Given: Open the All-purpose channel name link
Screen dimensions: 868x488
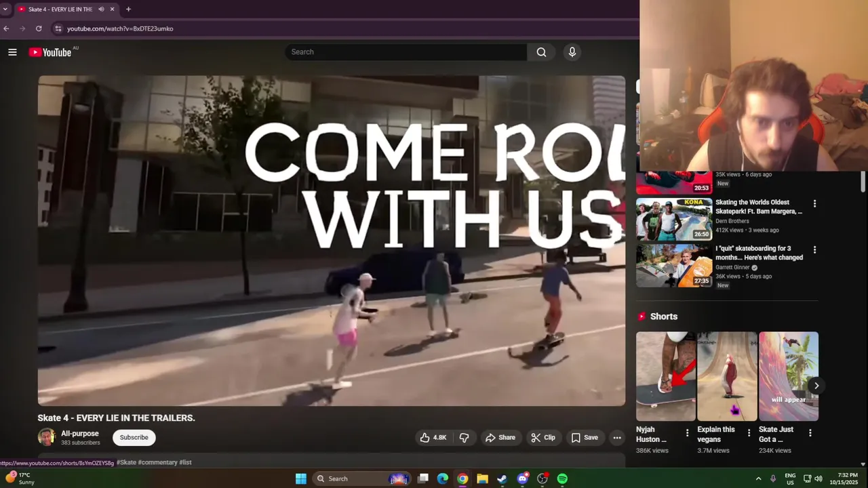Looking at the screenshot, I should (x=80, y=434).
